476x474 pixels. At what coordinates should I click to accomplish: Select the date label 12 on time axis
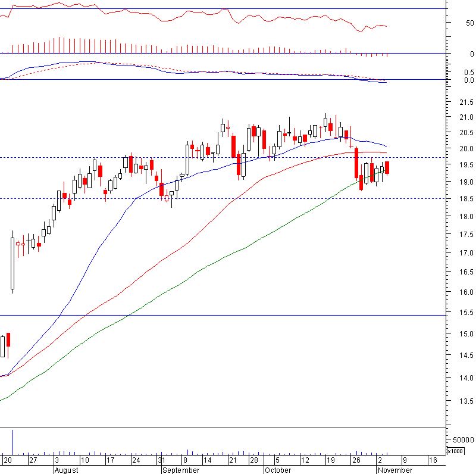(305, 460)
